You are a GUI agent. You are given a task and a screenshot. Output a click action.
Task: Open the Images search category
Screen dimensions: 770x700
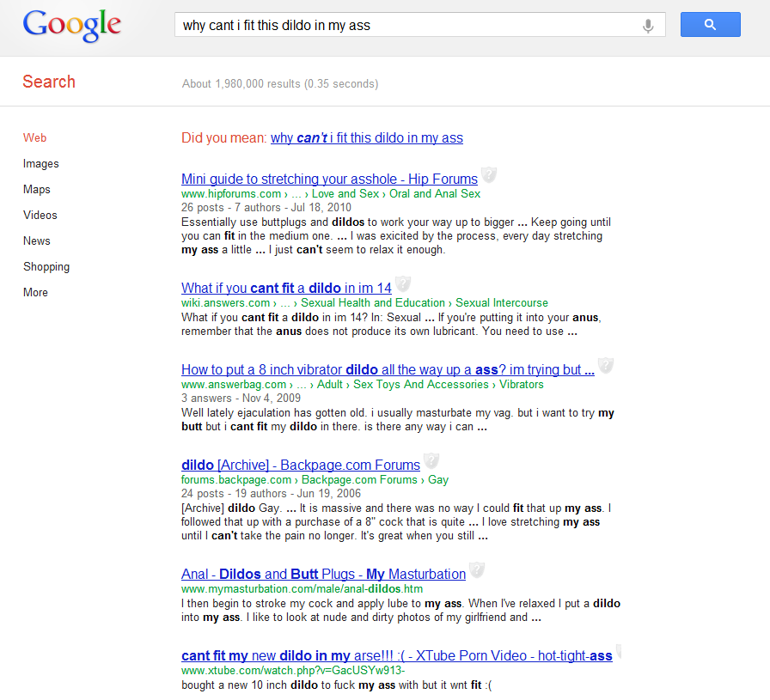pos(40,163)
